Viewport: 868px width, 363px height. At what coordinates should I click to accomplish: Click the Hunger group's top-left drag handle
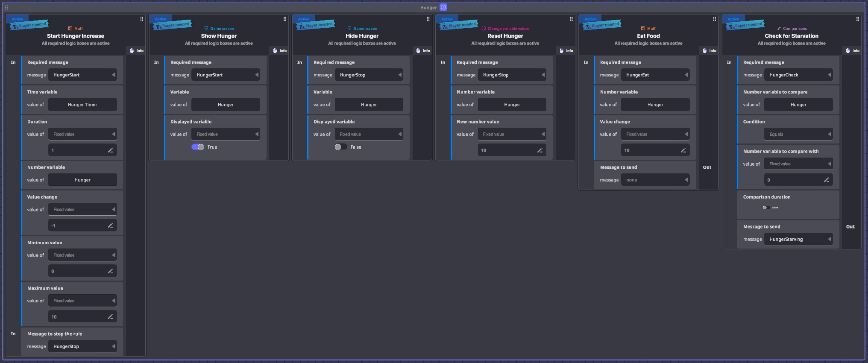coord(6,7)
